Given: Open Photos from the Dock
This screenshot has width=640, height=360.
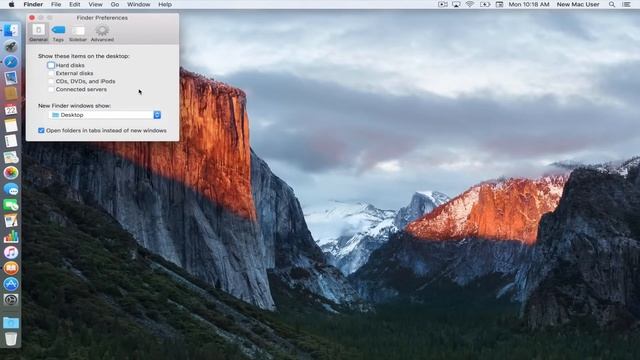Looking at the screenshot, I should [11, 173].
